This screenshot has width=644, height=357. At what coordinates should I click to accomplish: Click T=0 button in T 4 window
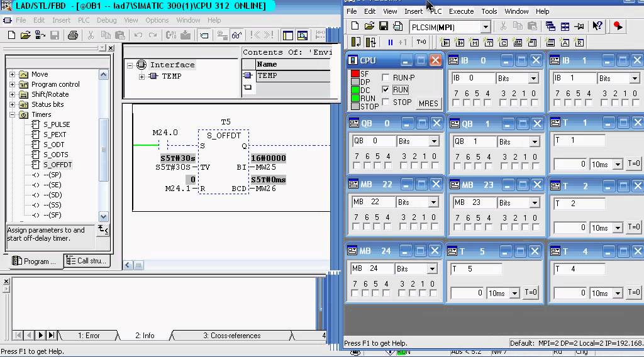[x=634, y=292]
